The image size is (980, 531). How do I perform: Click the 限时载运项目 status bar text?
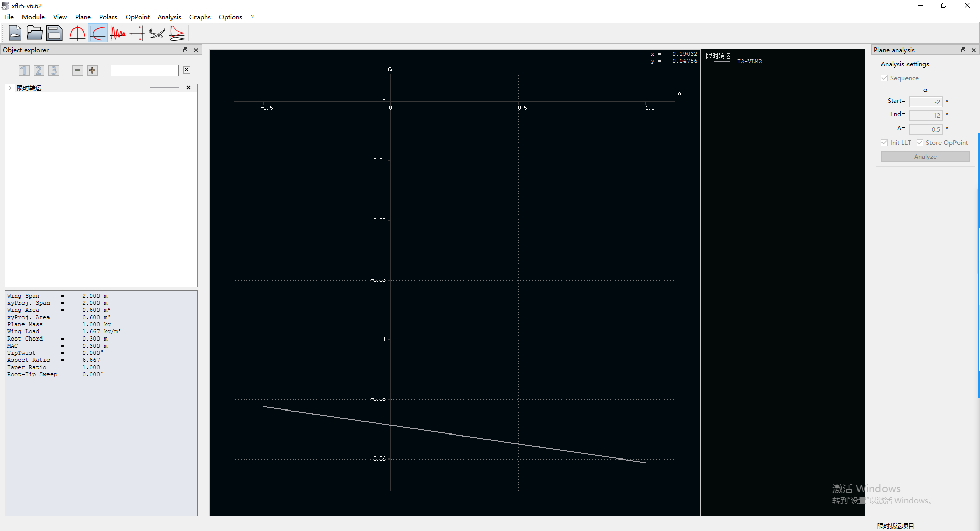[x=896, y=526]
